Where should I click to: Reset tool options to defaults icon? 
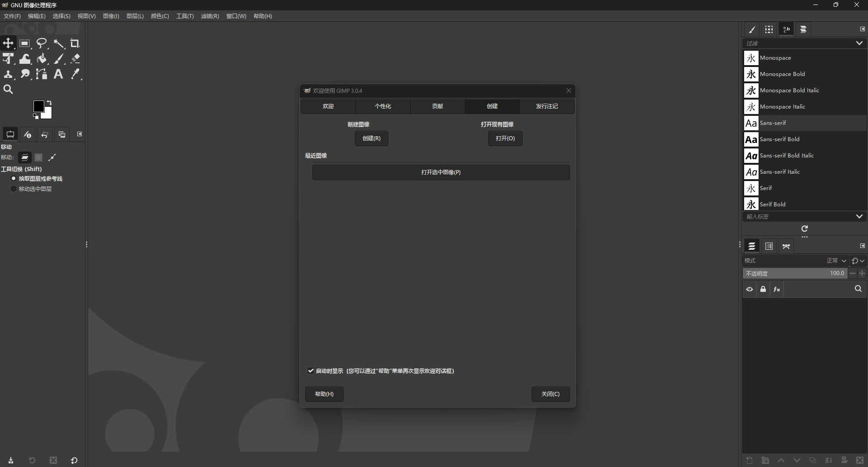tap(74, 460)
